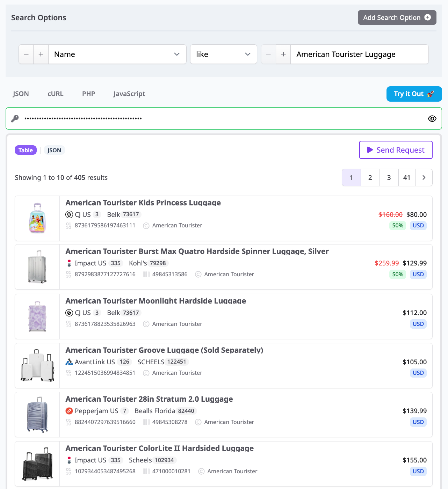Switch to cURL code tab
This screenshot has width=448, height=489.
click(x=56, y=94)
